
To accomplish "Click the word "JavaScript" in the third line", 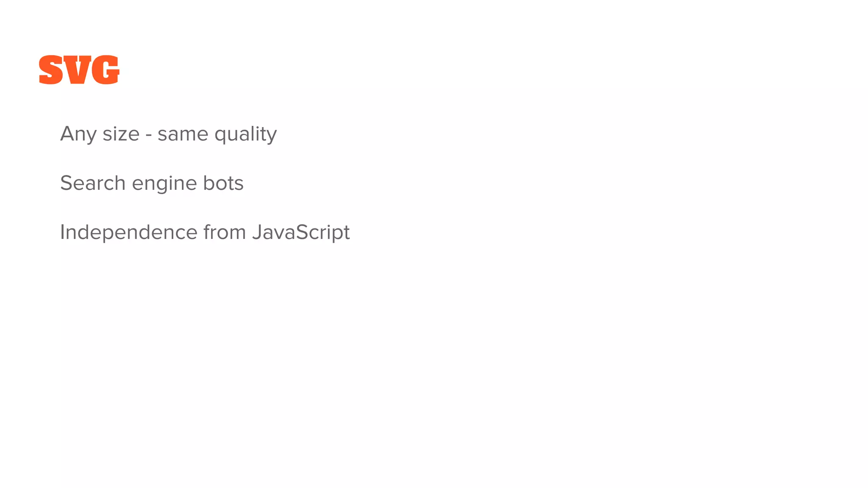I will [x=301, y=233].
